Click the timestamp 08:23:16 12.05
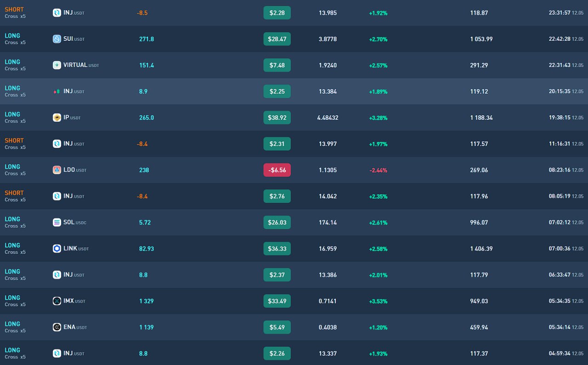Image resolution: width=588 pixels, height=365 pixels. click(x=566, y=170)
